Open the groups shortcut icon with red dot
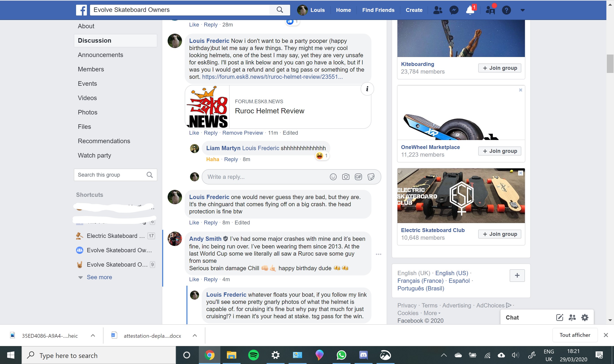Viewport: 614px width, 364px height. click(x=490, y=10)
